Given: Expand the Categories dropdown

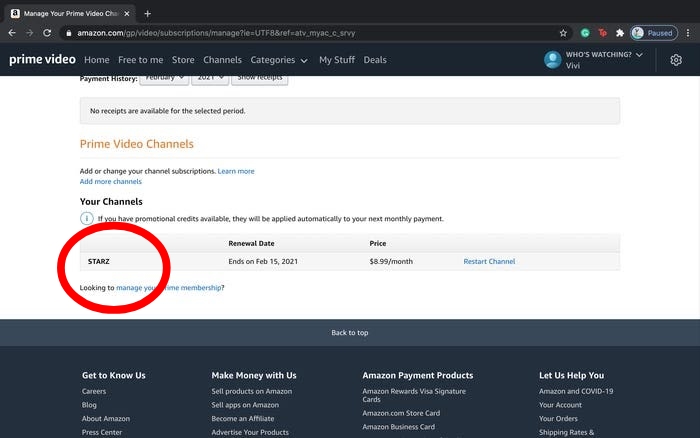Looking at the screenshot, I should pos(279,60).
